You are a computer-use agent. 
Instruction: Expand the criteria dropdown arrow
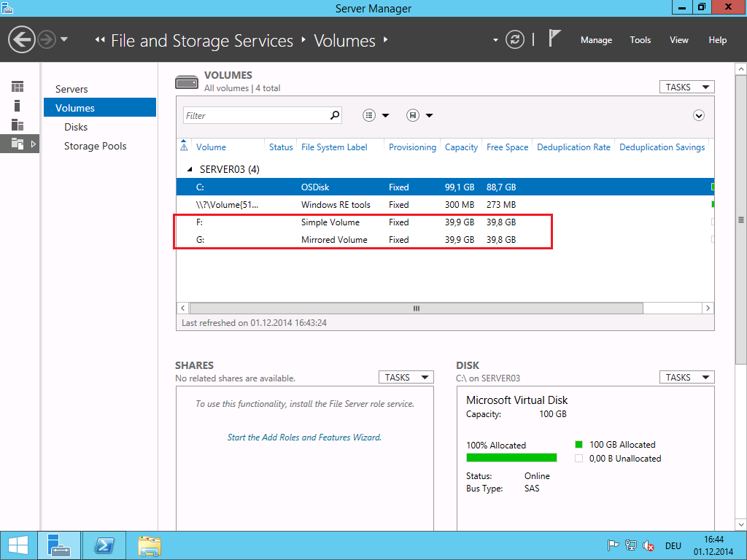(x=385, y=115)
